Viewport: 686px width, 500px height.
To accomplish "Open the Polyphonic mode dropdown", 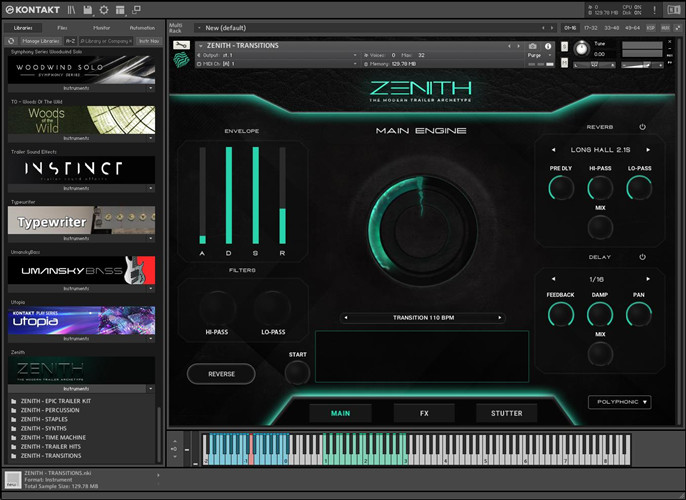I will tap(619, 402).
